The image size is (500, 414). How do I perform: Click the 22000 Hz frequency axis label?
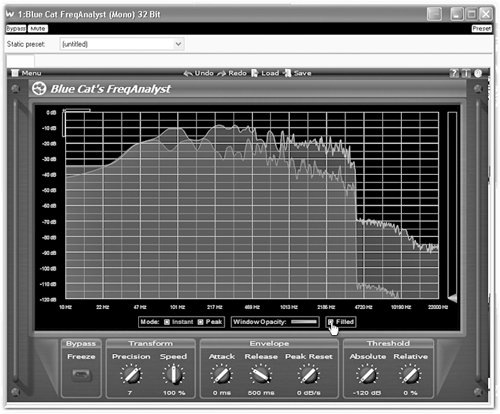[x=438, y=307]
